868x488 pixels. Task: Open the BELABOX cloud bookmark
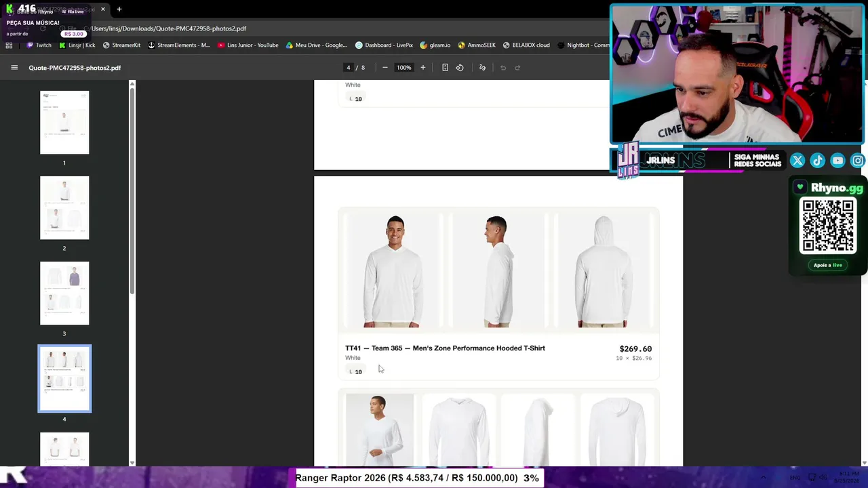tap(526, 45)
